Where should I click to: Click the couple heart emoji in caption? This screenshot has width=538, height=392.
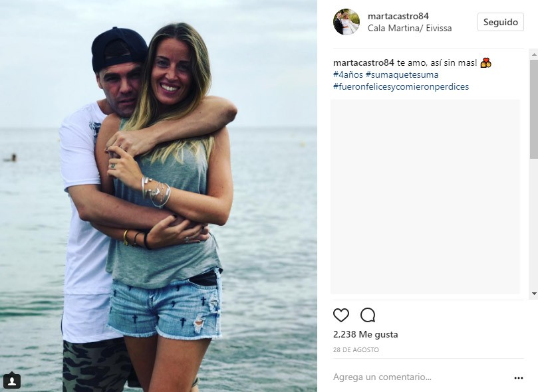(x=486, y=62)
